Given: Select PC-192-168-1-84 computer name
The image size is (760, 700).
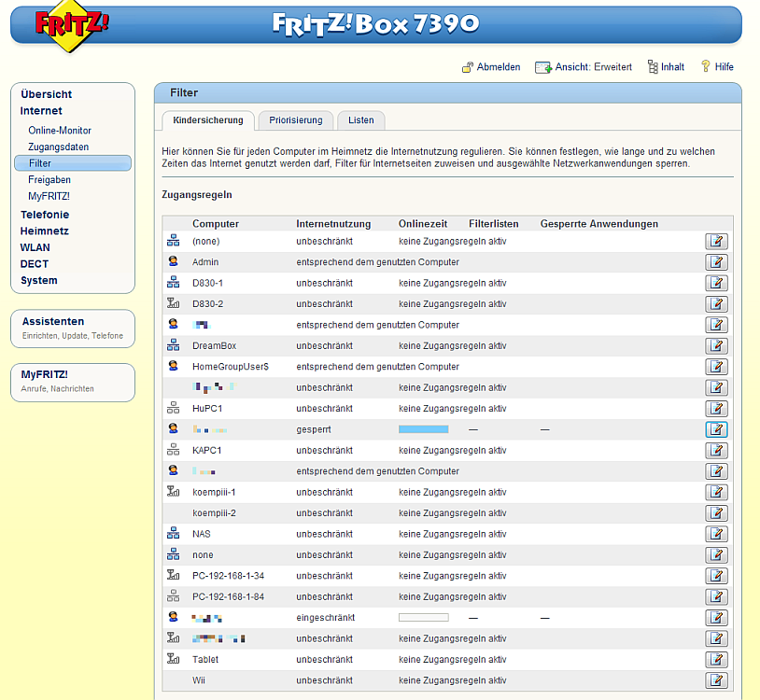Looking at the screenshot, I should pyautogui.click(x=229, y=596).
